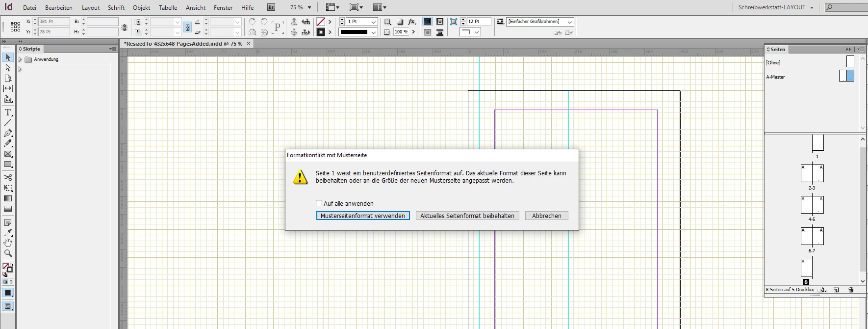Viewport: 868px width, 329px height.
Task: Click the fill color swatch (none)
Action: [x=321, y=22]
